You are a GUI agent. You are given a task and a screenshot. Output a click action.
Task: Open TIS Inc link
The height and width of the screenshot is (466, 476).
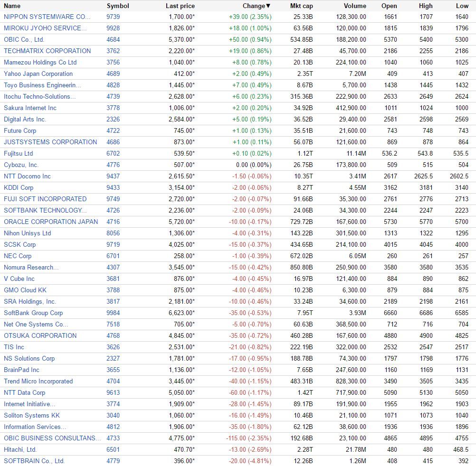click(14, 347)
